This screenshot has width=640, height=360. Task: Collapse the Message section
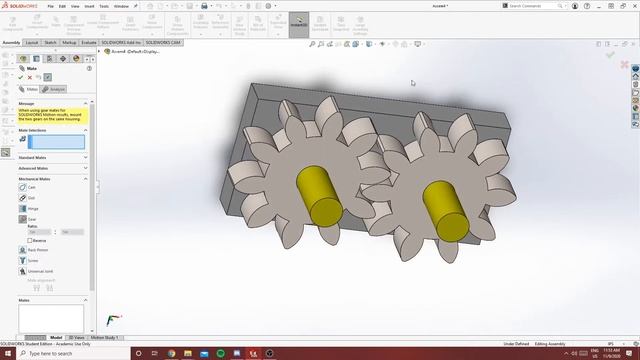click(86, 103)
